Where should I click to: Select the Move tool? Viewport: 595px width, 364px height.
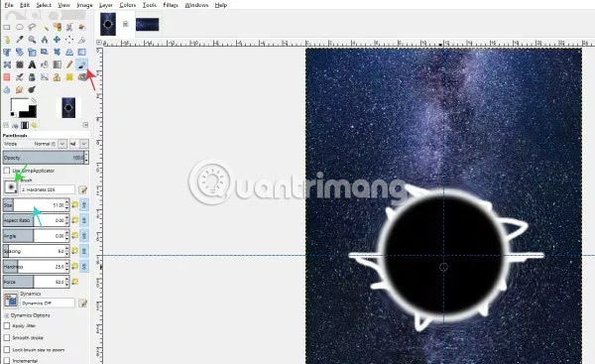57,40
